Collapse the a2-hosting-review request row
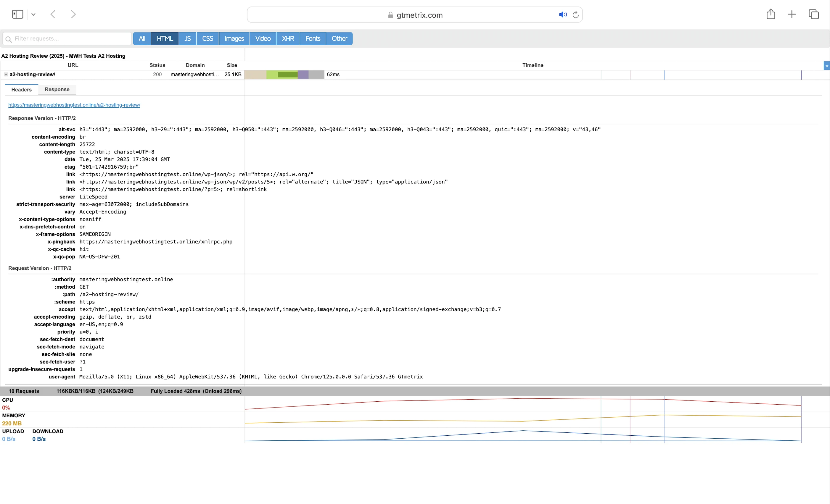 coord(6,75)
